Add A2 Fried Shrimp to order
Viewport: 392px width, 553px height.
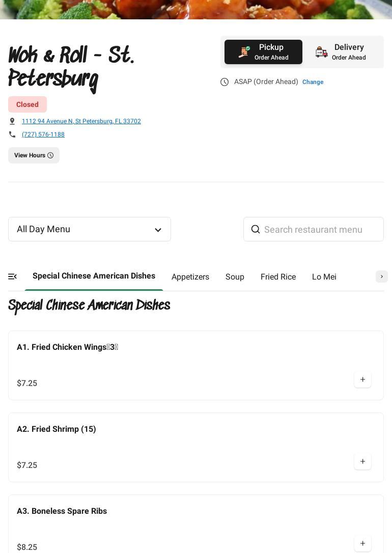(x=362, y=462)
